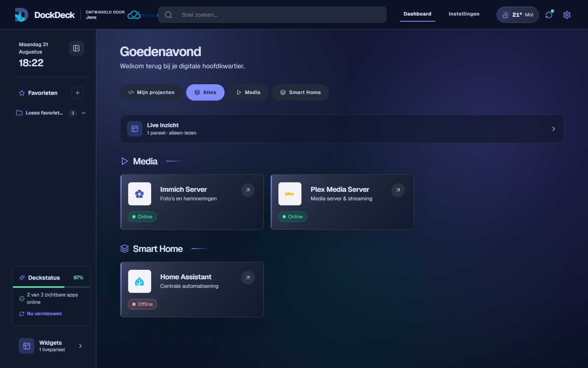This screenshot has width=588, height=368.
Task: Open Immich Server via arrow button
Action: coord(248,190)
